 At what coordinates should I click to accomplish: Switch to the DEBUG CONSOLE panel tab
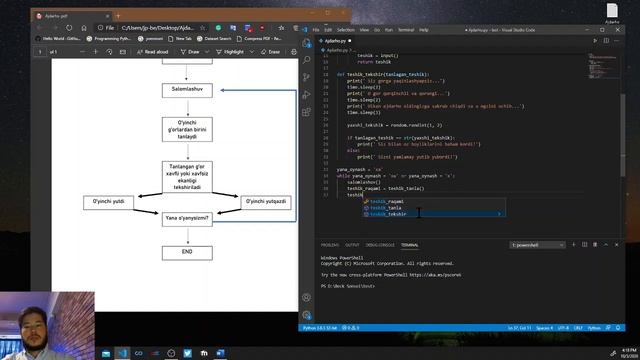[x=380, y=245]
